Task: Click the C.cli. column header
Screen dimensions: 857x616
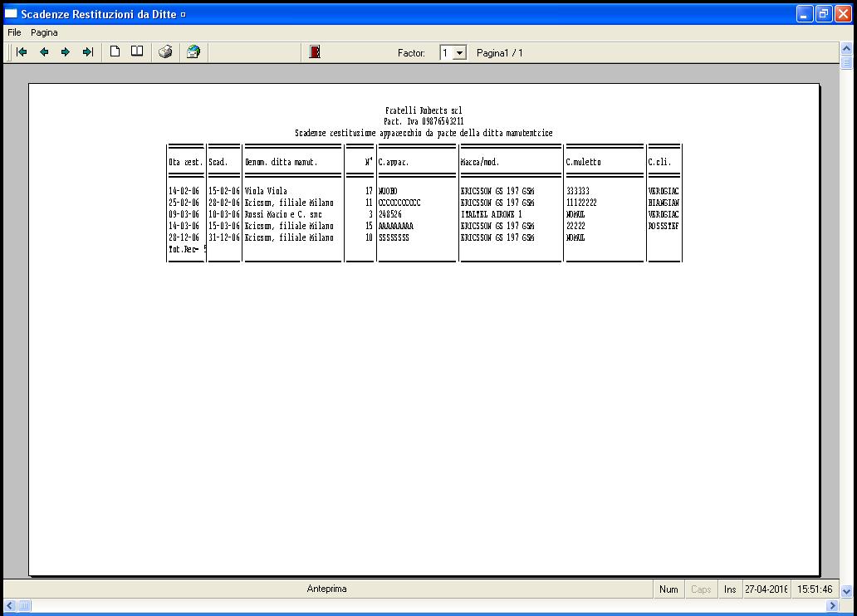Action: click(x=659, y=163)
